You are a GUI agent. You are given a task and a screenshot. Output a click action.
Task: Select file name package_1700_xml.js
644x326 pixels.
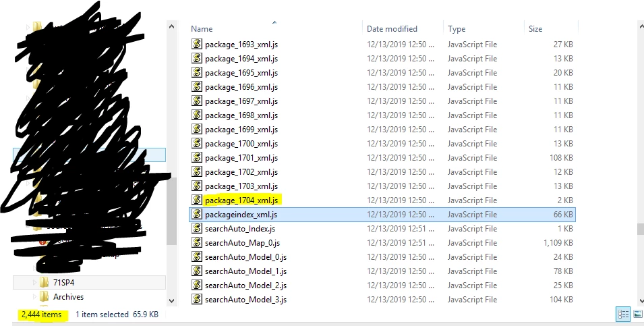(241, 144)
